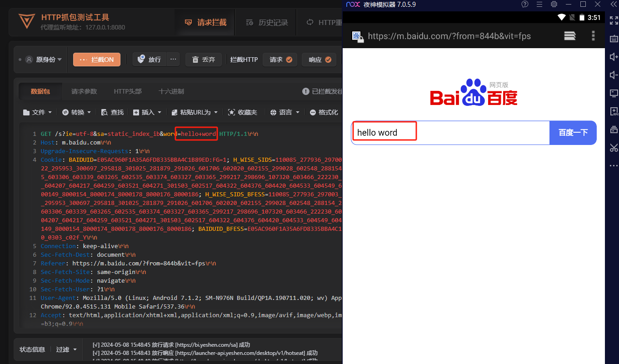This screenshot has height=364, width=619.
Task: Click the 百度一下 search button
Action: [x=573, y=133]
